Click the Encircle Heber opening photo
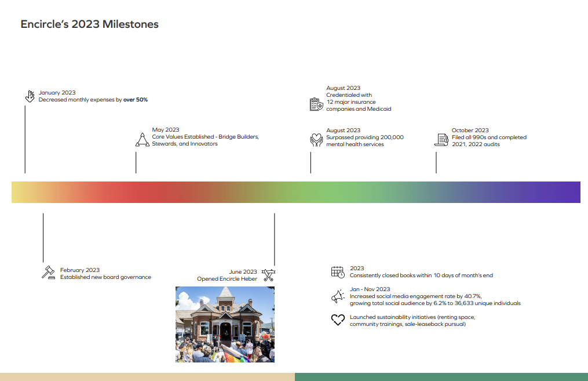 tap(225, 324)
